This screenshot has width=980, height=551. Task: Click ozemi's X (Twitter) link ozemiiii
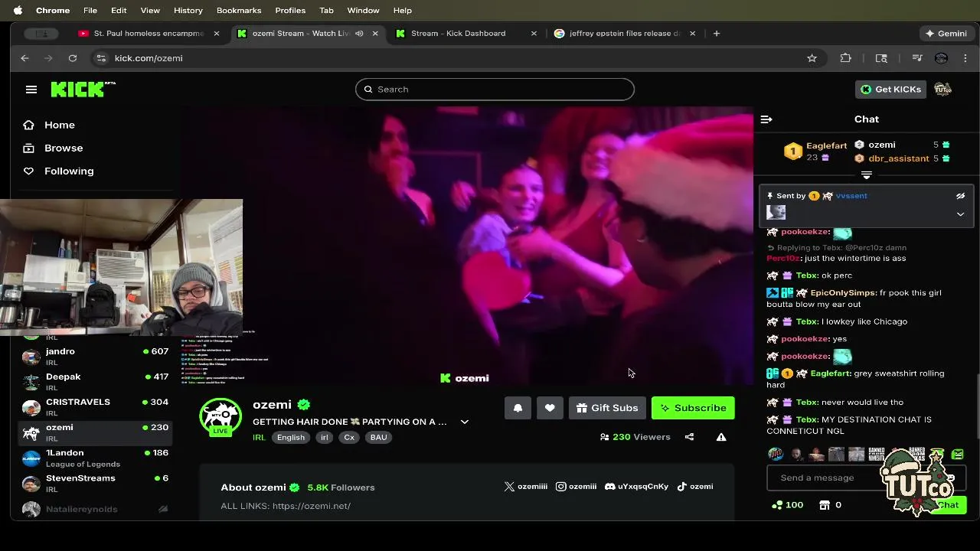pyautogui.click(x=526, y=487)
